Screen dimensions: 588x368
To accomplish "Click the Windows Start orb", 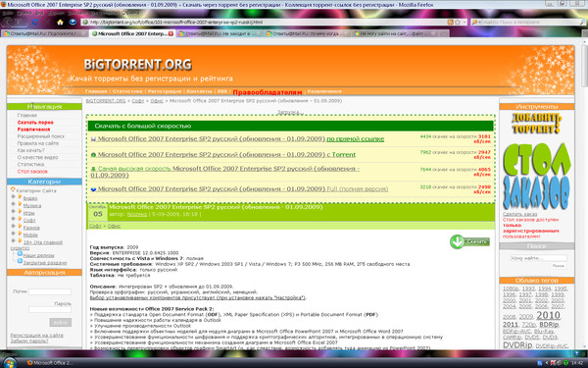I will pos(10,363).
